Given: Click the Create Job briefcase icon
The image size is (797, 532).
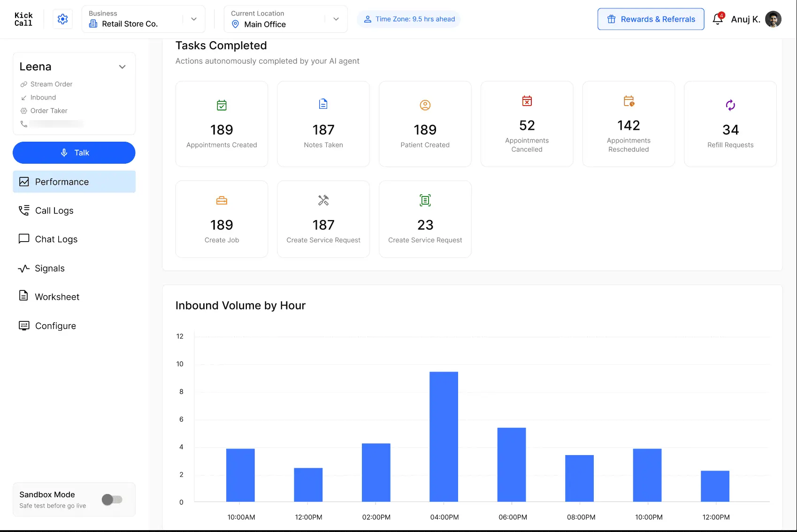Looking at the screenshot, I should pos(222,201).
